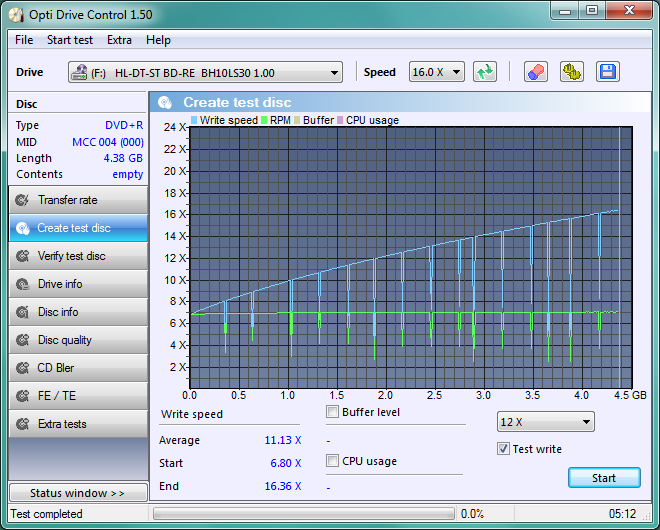
Task: Click the erase disc eraser icon
Action: 536,72
